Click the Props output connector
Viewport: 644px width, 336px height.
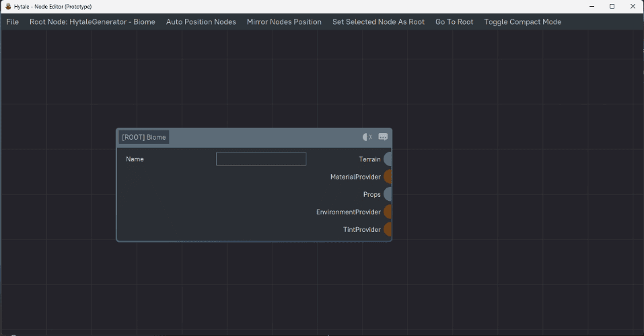388,194
